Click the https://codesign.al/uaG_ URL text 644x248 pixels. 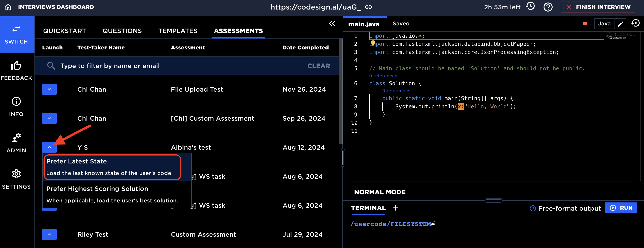[x=316, y=7]
